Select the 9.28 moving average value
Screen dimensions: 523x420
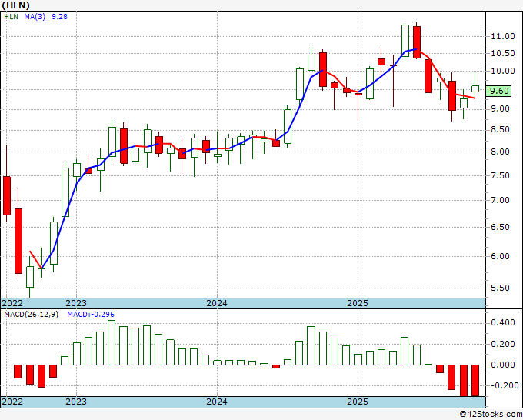[59, 17]
